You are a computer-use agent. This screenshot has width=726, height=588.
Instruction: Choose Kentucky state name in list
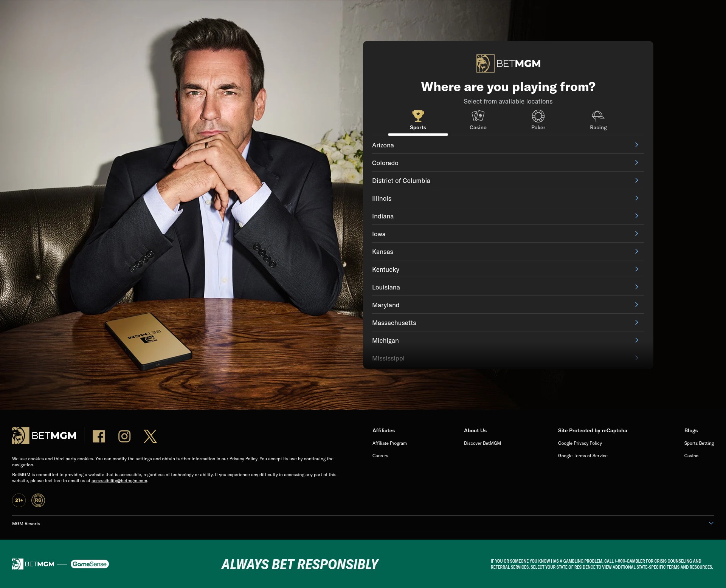pos(386,269)
